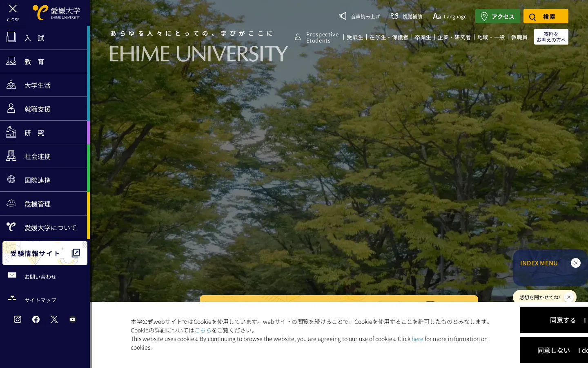
Task: Click the INDEX MENU label
Action: pyautogui.click(x=539, y=263)
